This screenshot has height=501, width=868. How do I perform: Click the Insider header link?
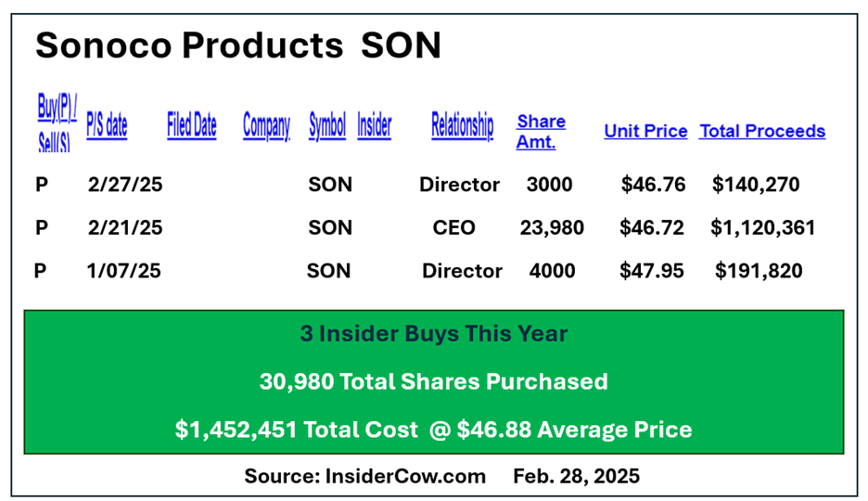[x=375, y=125]
